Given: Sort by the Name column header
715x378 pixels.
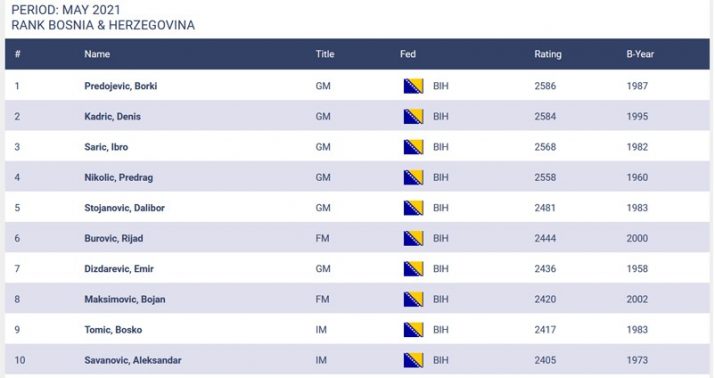Looking at the screenshot, I should [97, 54].
